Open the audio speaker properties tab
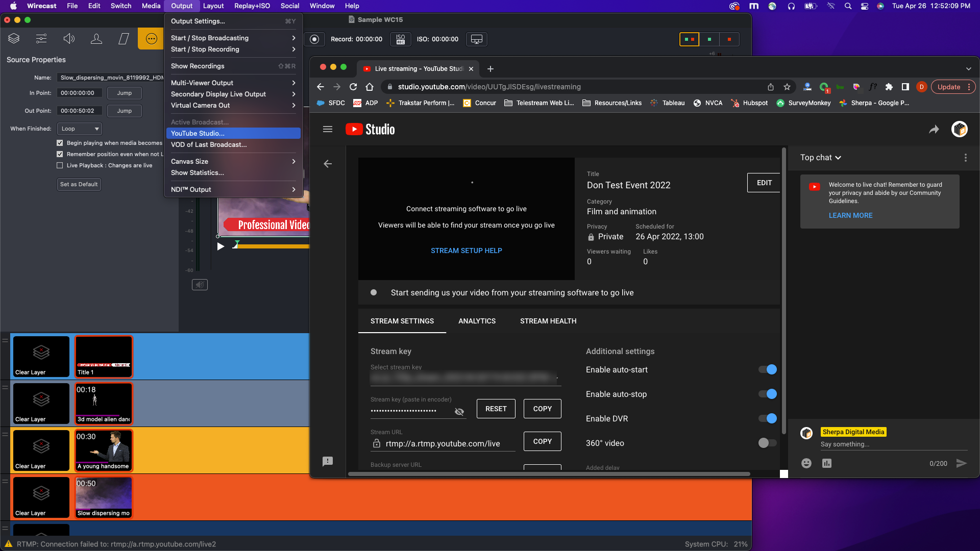The width and height of the screenshot is (980, 551). pos(69,39)
